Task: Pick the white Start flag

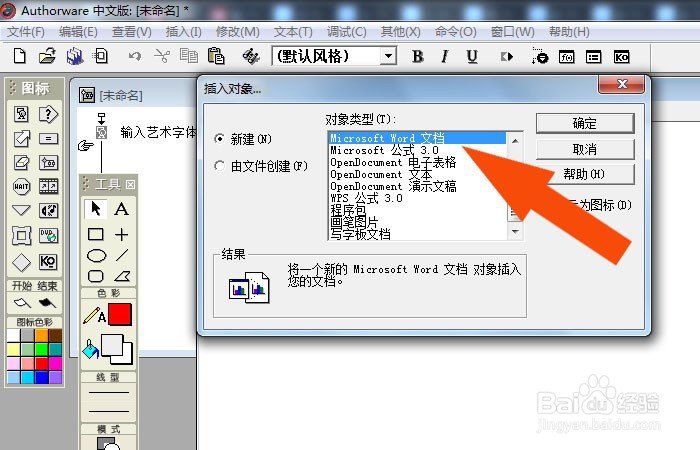Action: [x=22, y=303]
